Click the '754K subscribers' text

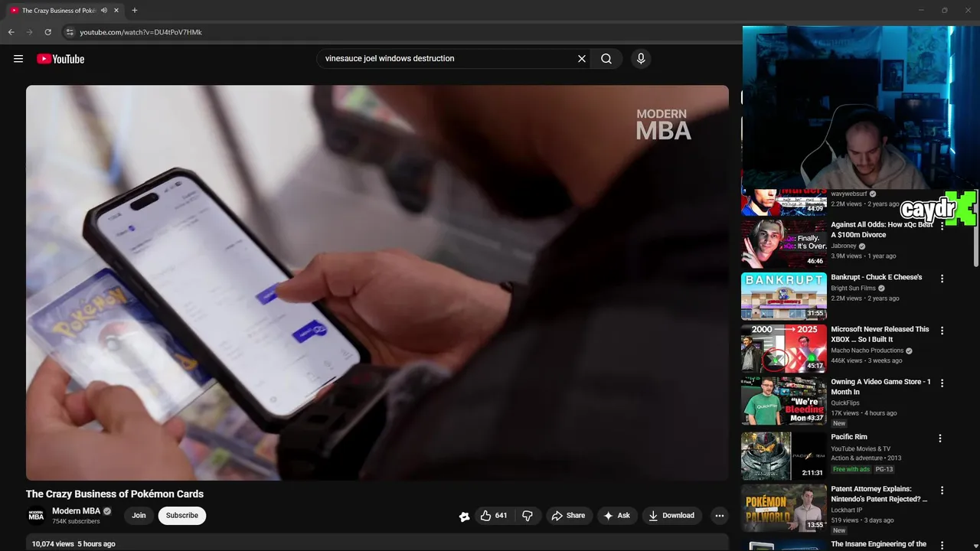[76, 521]
